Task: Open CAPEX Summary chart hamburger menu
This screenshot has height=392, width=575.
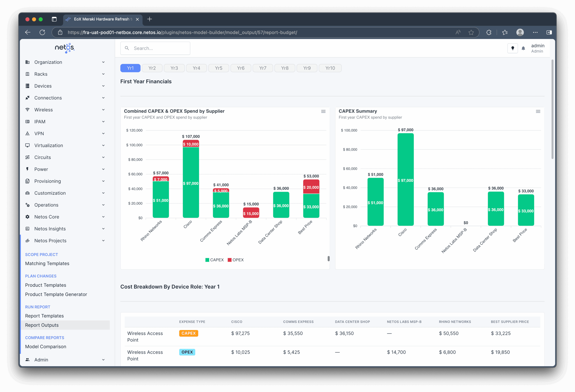Action: [x=538, y=112]
